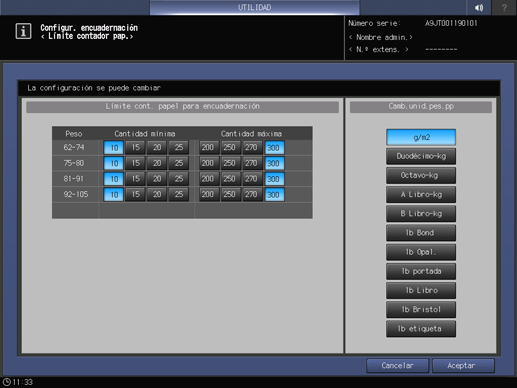The height and width of the screenshot is (388, 517).
Task: Select maximum 300 for weight 81-91
Action: click(x=274, y=179)
